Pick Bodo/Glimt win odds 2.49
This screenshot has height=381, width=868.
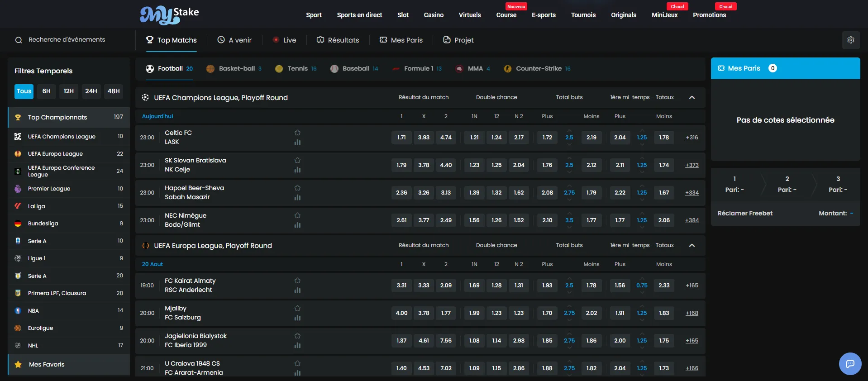446,220
